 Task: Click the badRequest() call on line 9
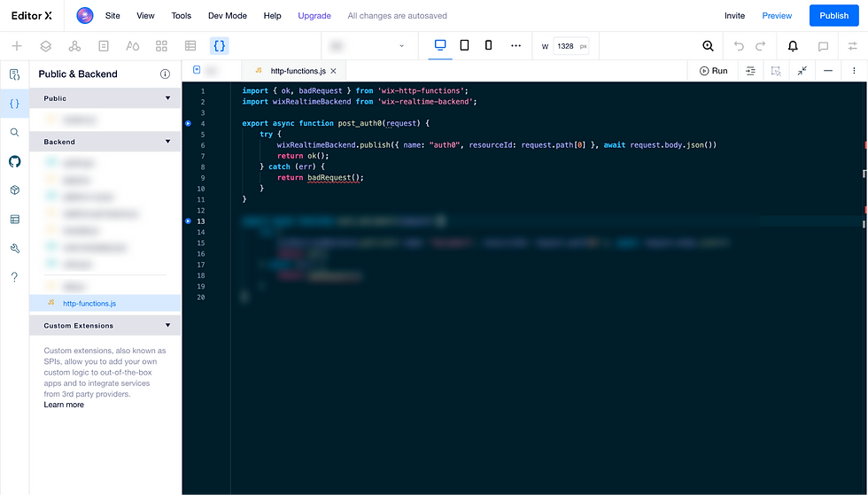tap(334, 178)
